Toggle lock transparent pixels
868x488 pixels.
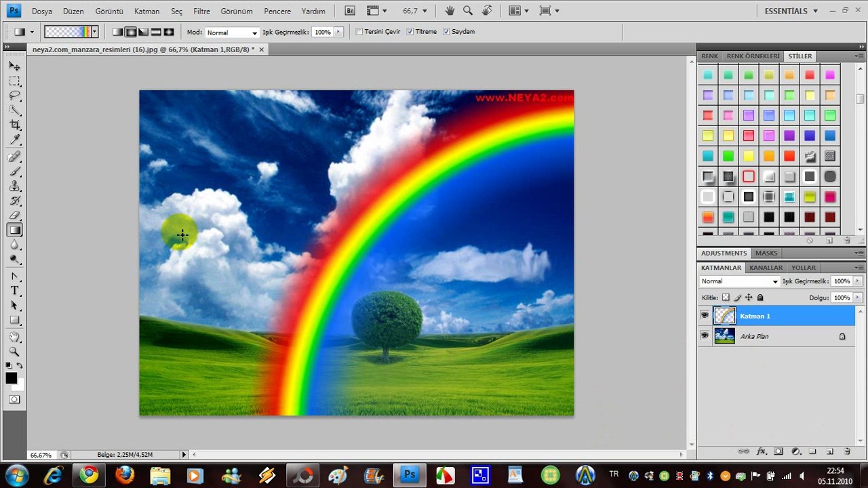coord(726,298)
